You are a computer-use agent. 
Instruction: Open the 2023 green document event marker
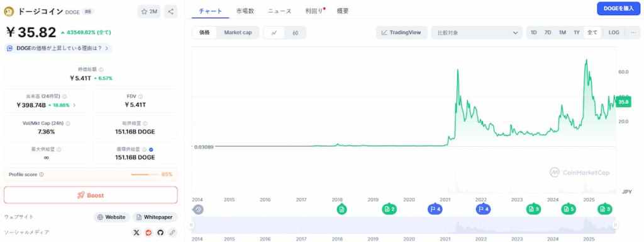pos(533,209)
